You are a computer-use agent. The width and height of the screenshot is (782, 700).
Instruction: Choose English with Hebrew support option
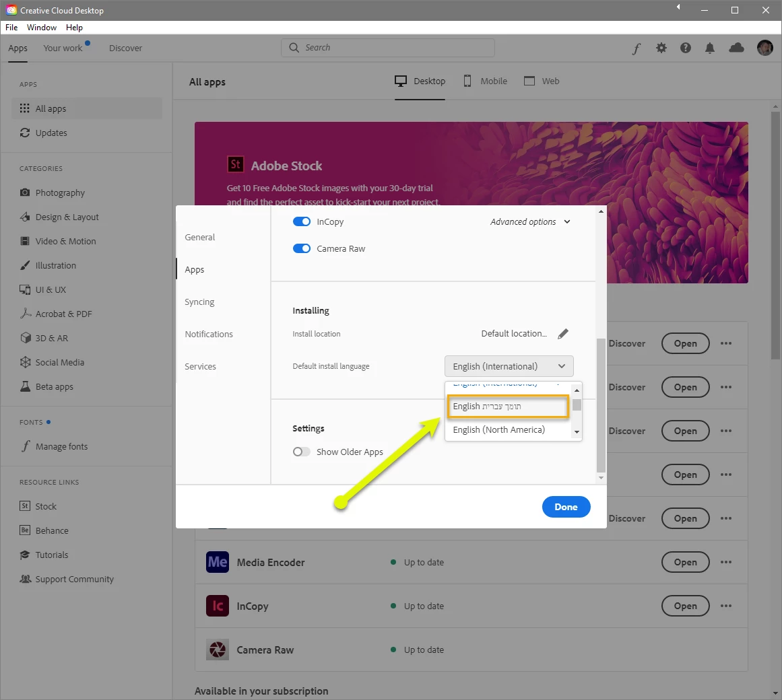point(508,406)
